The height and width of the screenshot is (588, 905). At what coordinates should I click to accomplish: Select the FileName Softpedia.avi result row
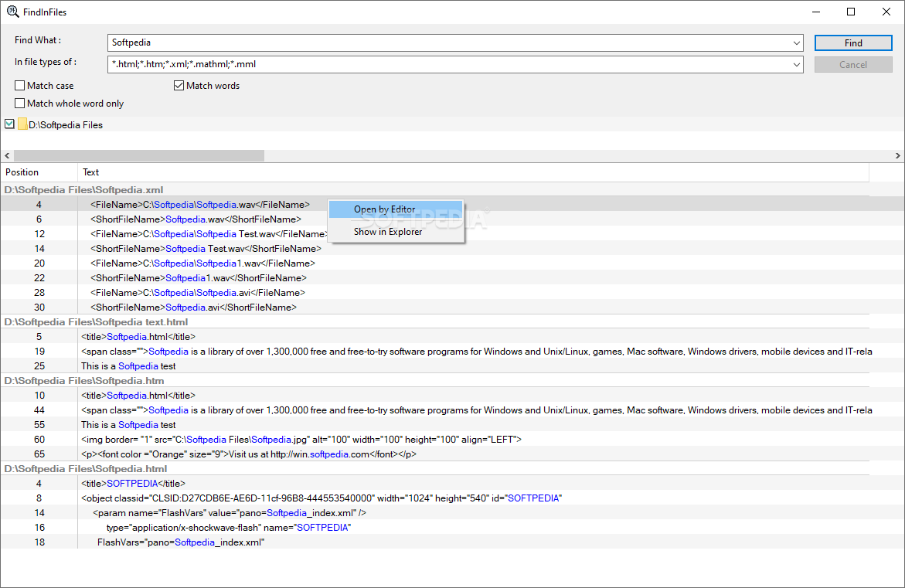pos(453,293)
